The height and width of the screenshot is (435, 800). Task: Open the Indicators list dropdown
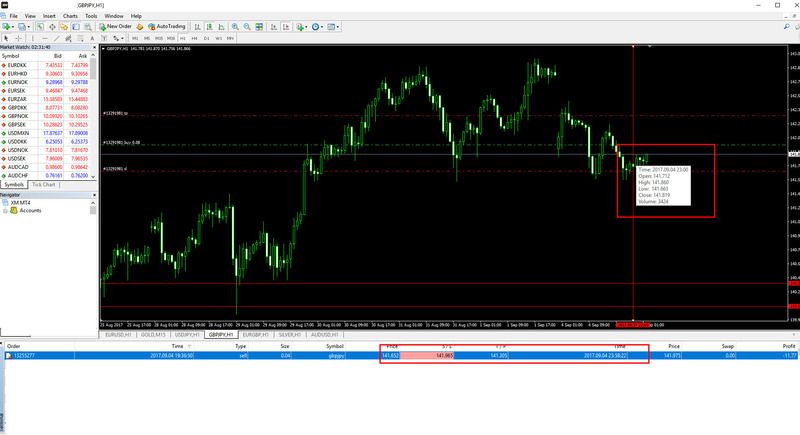[x=302, y=27]
